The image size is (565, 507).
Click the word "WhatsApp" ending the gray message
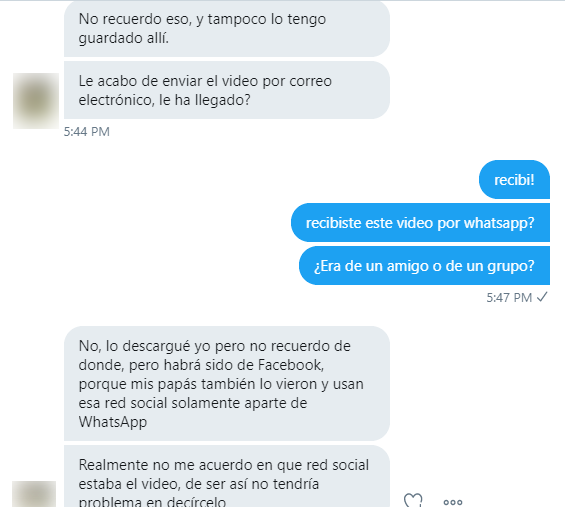pyautogui.click(x=113, y=422)
